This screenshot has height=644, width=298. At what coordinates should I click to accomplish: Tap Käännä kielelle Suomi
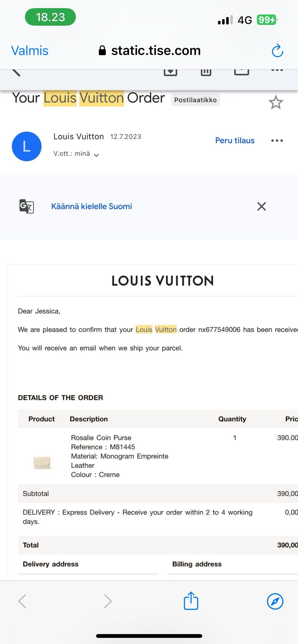point(92,206)
